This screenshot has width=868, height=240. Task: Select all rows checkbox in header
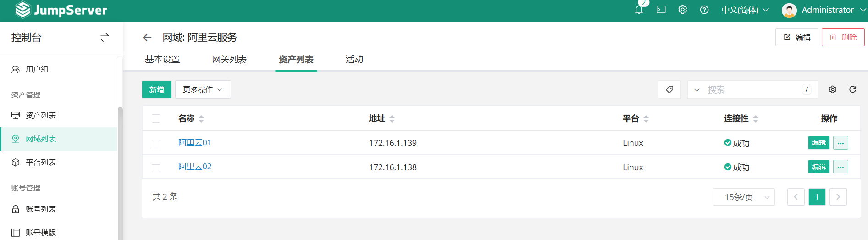[156, 118]
